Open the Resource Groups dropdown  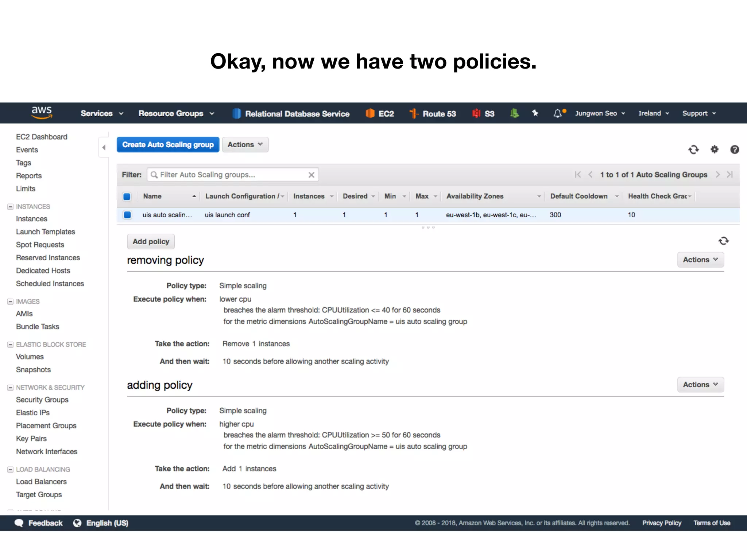pos(176,113)
